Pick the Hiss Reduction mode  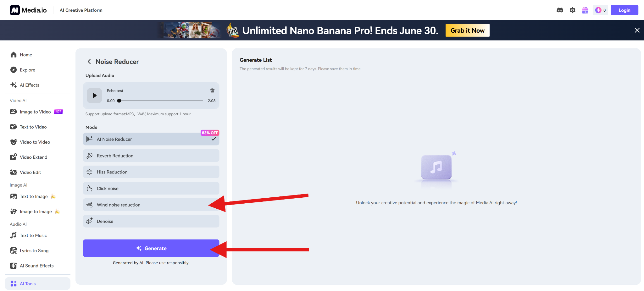[x=151, y=172]
